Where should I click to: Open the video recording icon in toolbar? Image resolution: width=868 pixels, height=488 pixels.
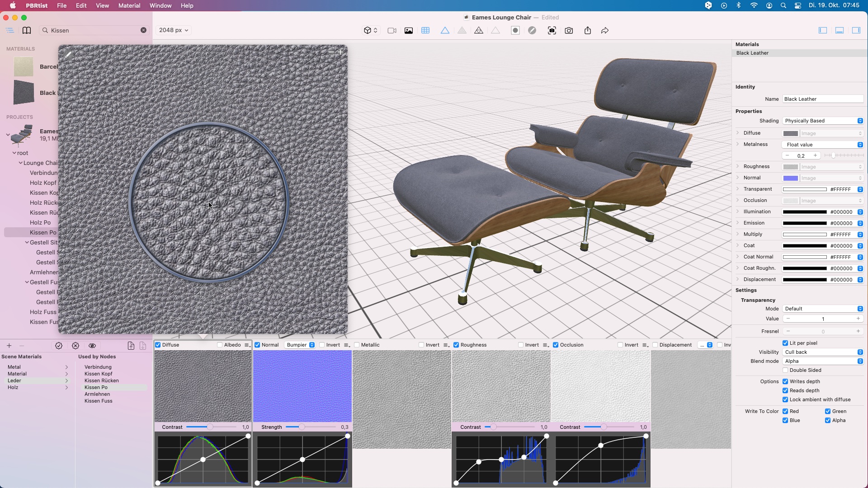tap(392, 30)
